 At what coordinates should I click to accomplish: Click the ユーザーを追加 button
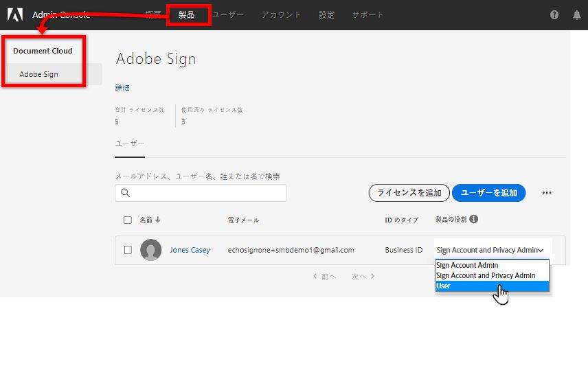(x=488, y=193)
